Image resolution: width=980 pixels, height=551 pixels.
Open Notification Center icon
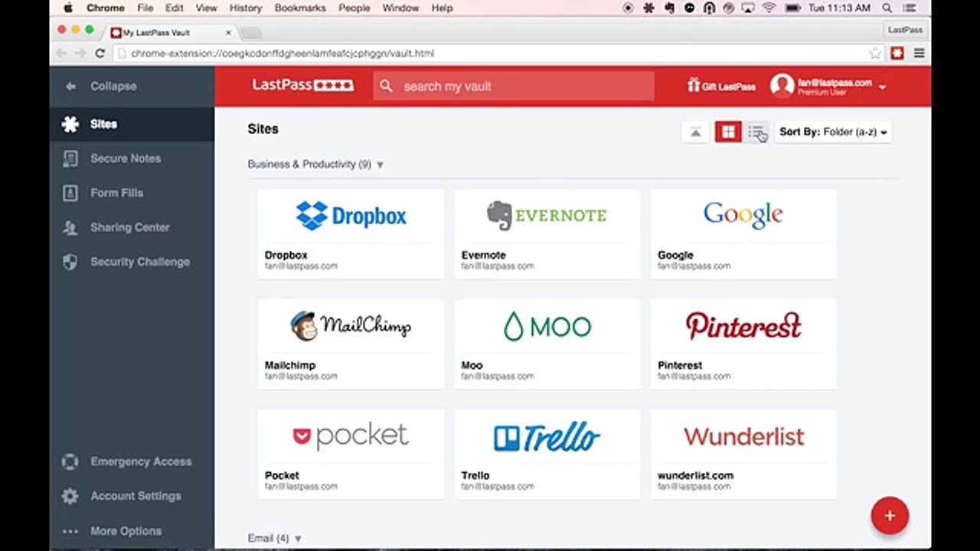(910, 8)
